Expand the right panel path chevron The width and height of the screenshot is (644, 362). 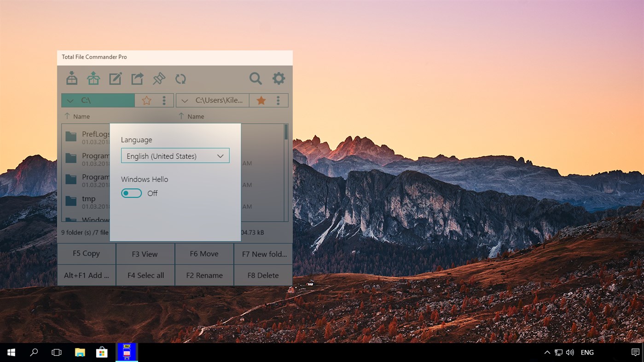point(184,100)
